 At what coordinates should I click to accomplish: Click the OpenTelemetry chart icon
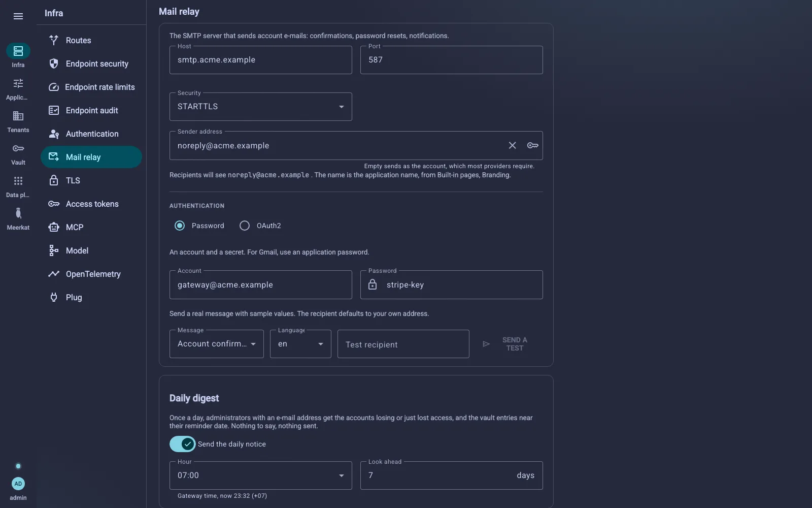pyautogui.click(x=54, y=274)
